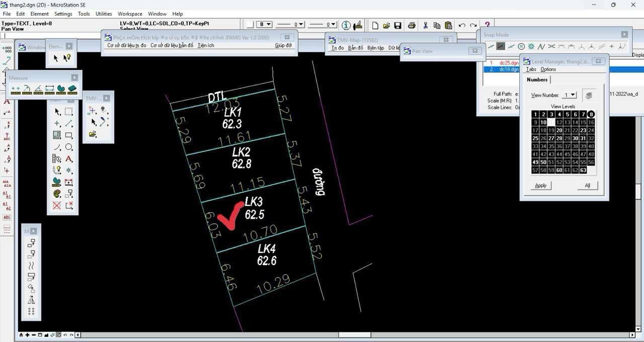Open the file-open folder icon in TMV toolbar
This screenshot has width=644, height=342.
(93, 134)
